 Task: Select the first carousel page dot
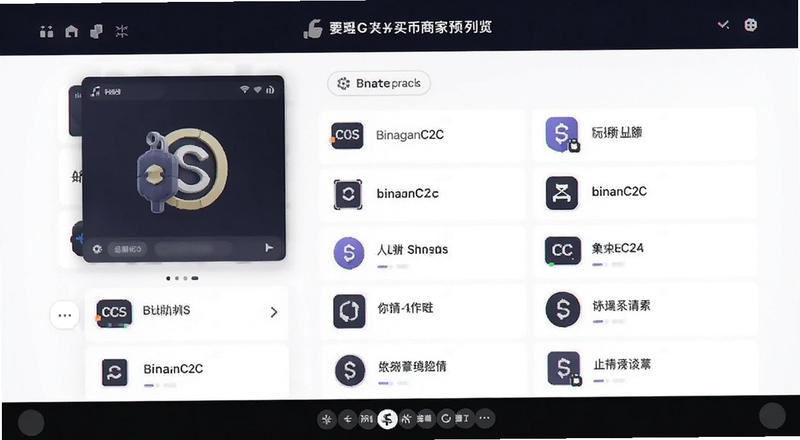(168, 278)
